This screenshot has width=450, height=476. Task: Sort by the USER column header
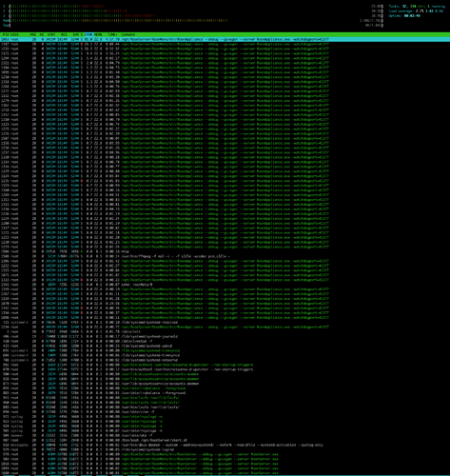click(x=14, y=34)
